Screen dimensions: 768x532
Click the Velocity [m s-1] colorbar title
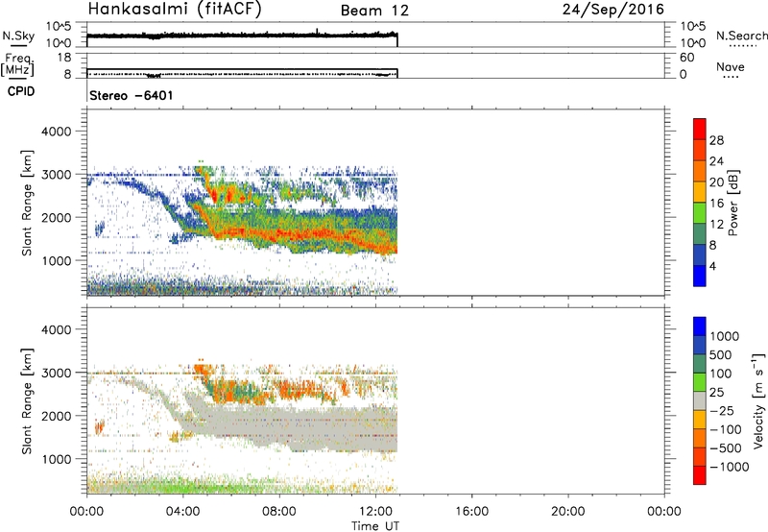[x=758, y=400]
